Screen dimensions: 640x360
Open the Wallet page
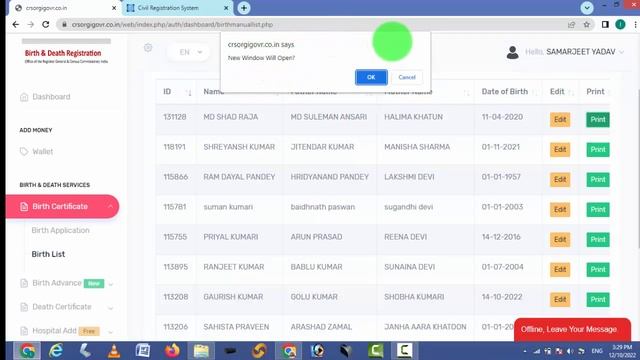[42, 151]
